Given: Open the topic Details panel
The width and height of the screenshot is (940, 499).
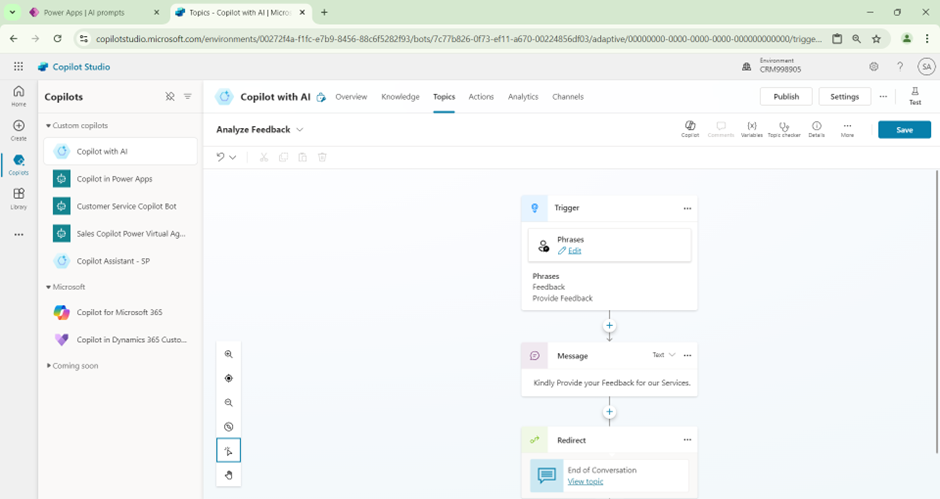Looking at the screenshot, I should click(x=816, y=128).
